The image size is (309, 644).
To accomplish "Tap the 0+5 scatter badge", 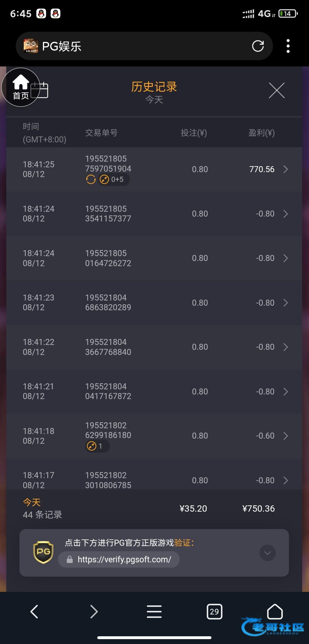I will [114, 180].
